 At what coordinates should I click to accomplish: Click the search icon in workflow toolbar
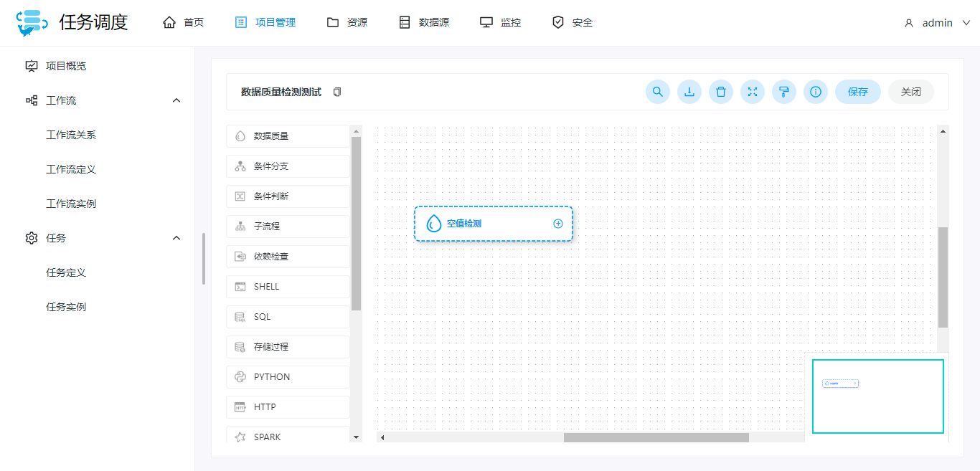657,92
